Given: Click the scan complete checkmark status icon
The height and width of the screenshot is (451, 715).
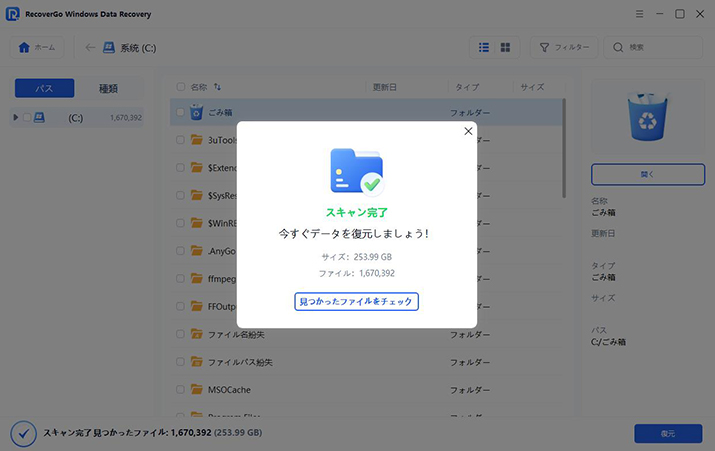Looking at the screenshot, I should [24, 434].
